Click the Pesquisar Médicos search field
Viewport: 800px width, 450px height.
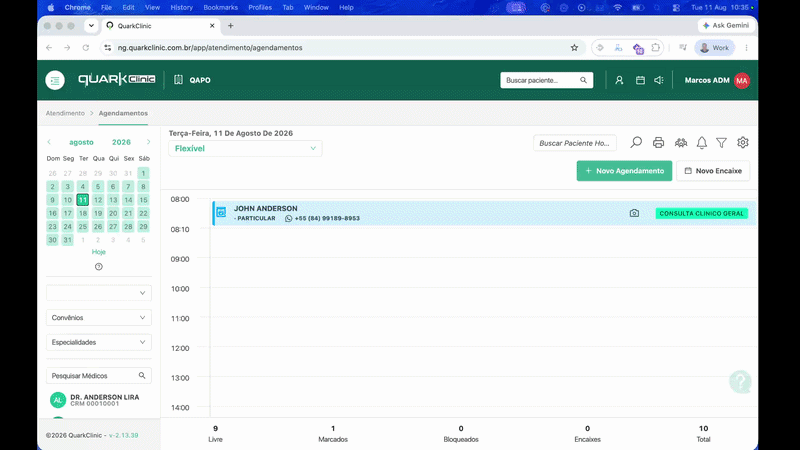[98, 376]
